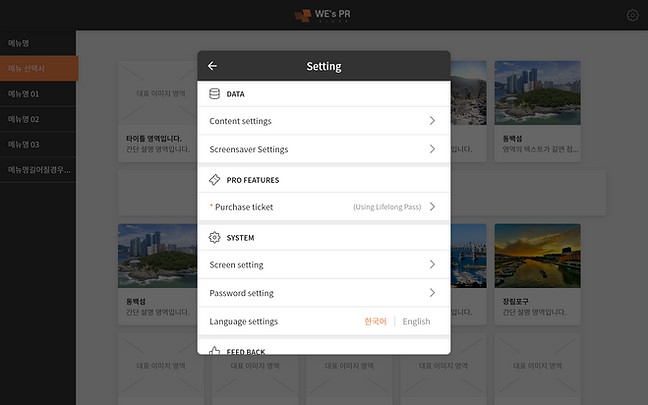The height and width of the screenshot is (405, 648).
Task: Expand the Content settings chevron
Action: (x=432, y=121)
